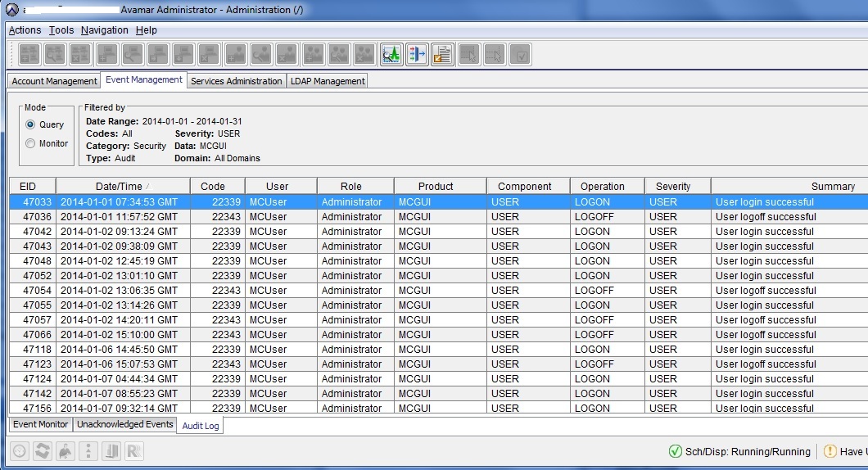Click the checkmark icon at the toolbar's right end
Screen dimensions: 868x470
(520, 55)
